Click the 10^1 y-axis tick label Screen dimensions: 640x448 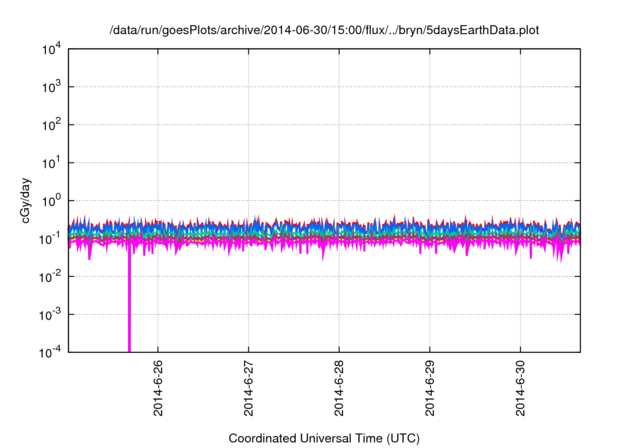coord(52,163)
